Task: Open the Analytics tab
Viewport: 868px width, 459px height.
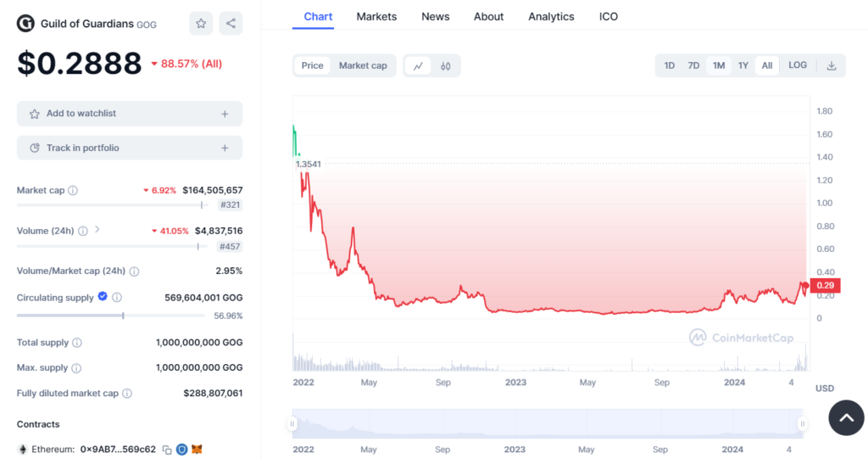Action: pyautogui.click(x=551, y=17)
